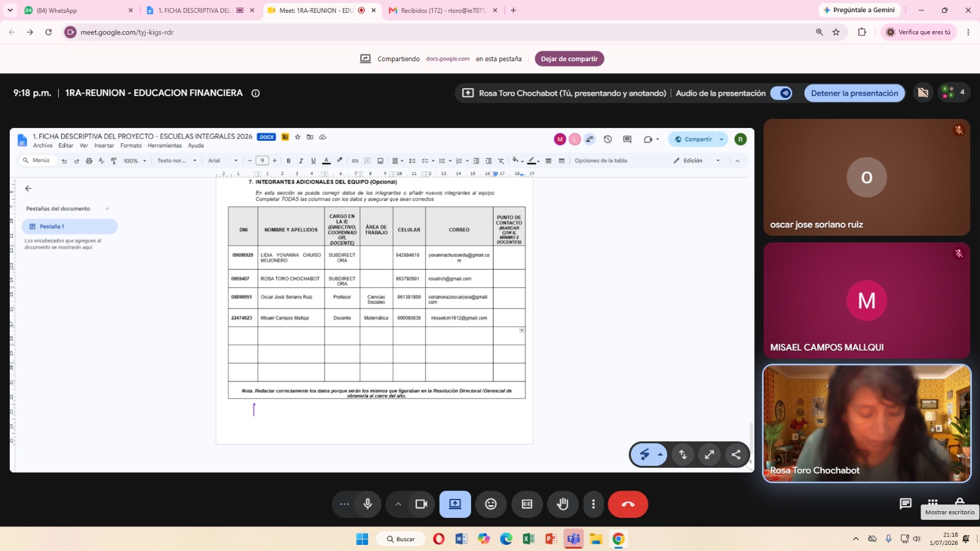The height and width of the screenshot is (551, 980).
Task: Click the bold formatting icon
Action: tap(288, 160)
